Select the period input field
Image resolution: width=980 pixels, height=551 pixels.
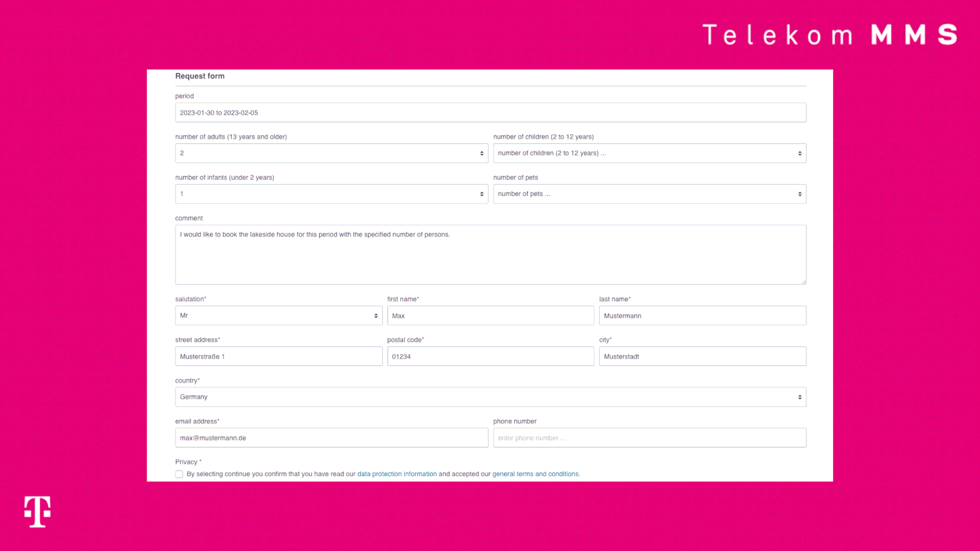pos(490,112)
